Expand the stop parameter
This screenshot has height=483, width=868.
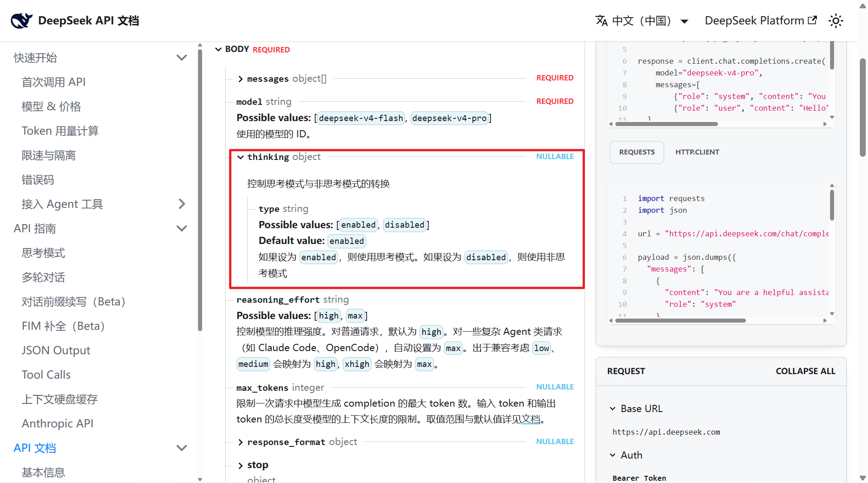pos(241,465)
